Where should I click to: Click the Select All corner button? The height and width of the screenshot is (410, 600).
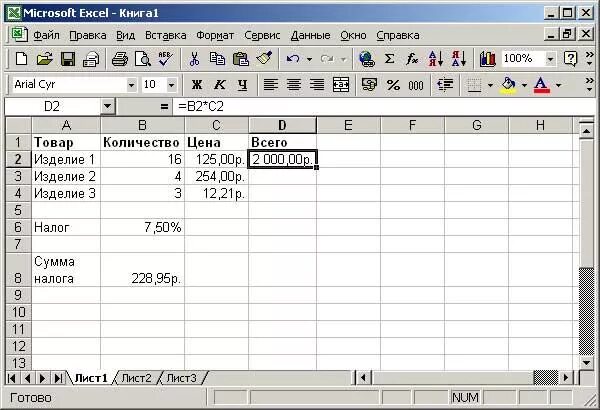pos(18,125)
